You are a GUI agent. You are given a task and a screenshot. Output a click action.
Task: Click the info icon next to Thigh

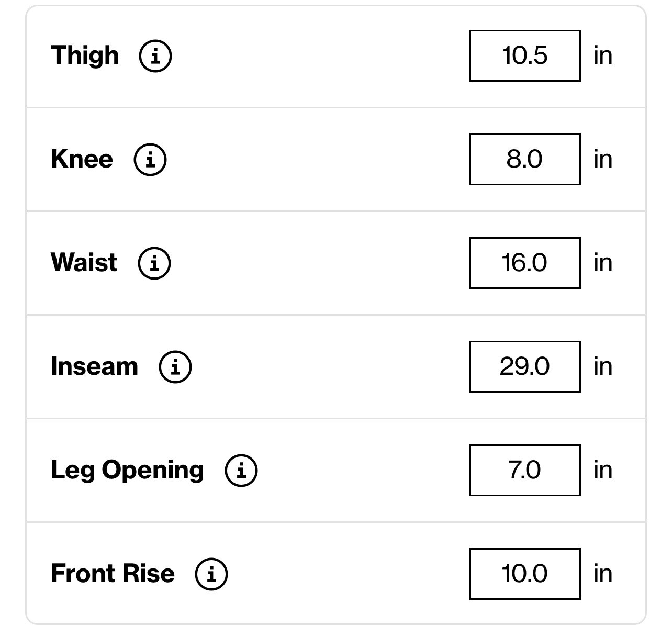tap(155, 55)
